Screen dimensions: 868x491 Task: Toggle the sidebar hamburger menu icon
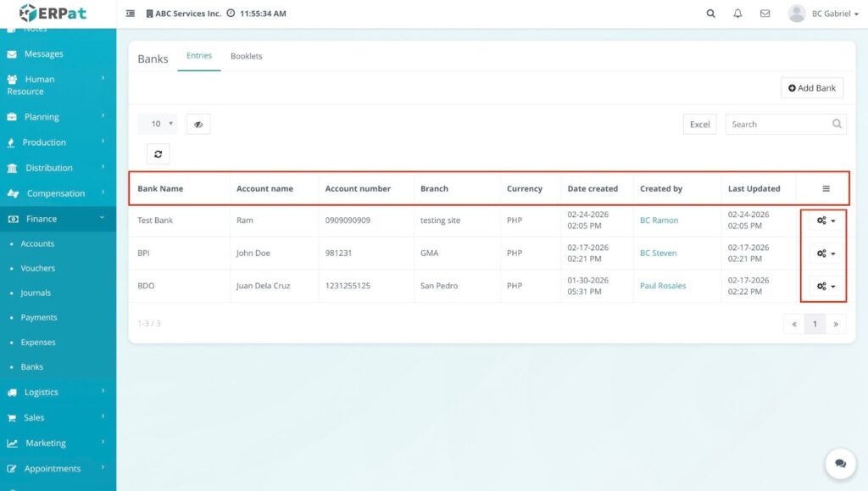pyautogui.click(x=131, y=14)
